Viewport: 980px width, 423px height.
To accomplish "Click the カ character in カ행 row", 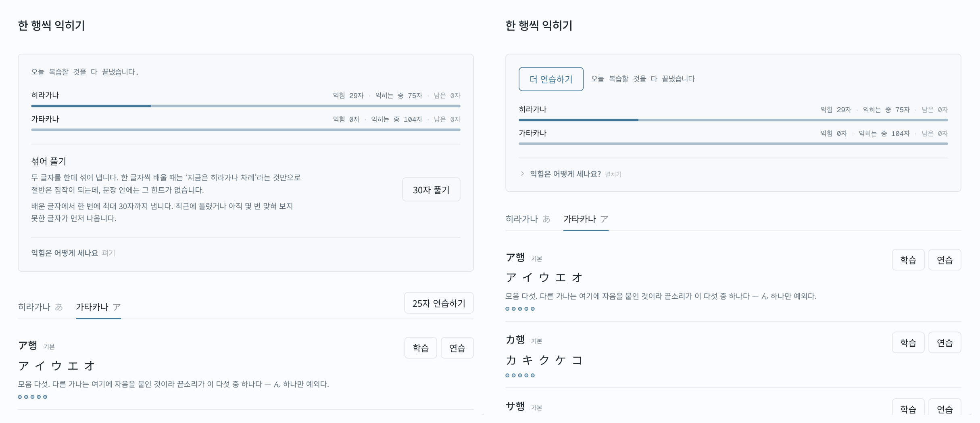I will tap(511, 360).
